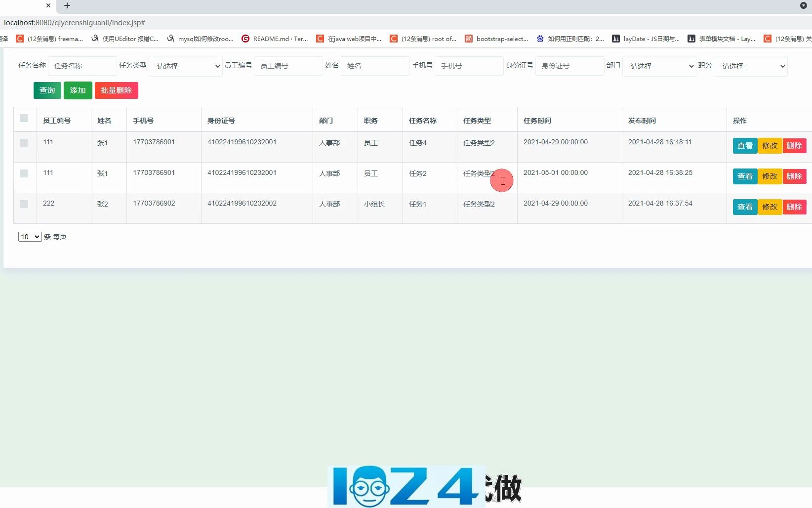The height and width of the screenshot is (508, 812).
Task: Click the 姓名 input field
Action: 375,66
